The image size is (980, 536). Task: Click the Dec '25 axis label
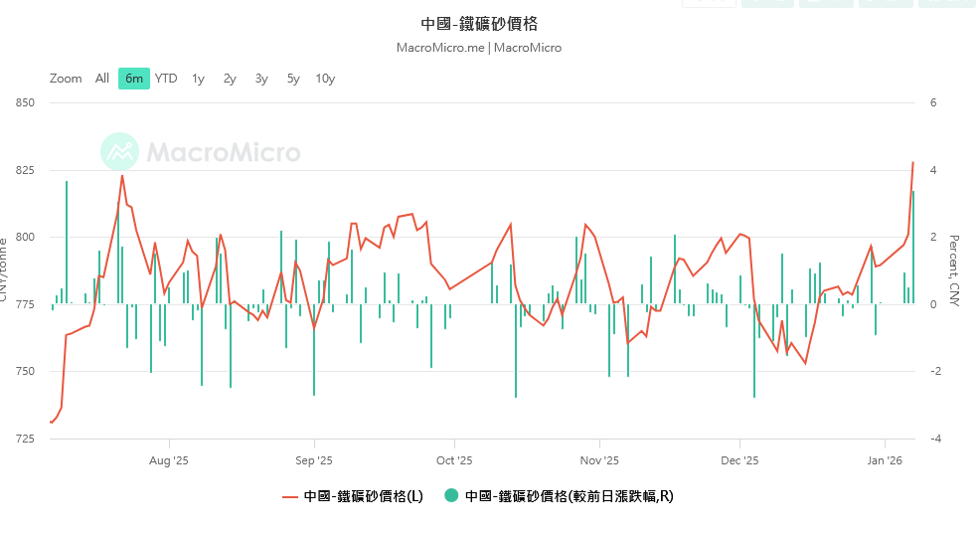point(739,461)
